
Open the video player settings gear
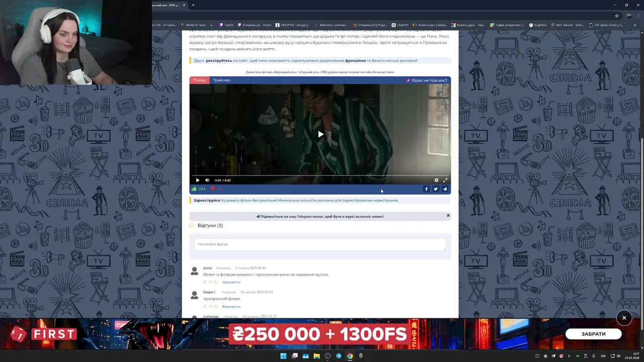436,180
